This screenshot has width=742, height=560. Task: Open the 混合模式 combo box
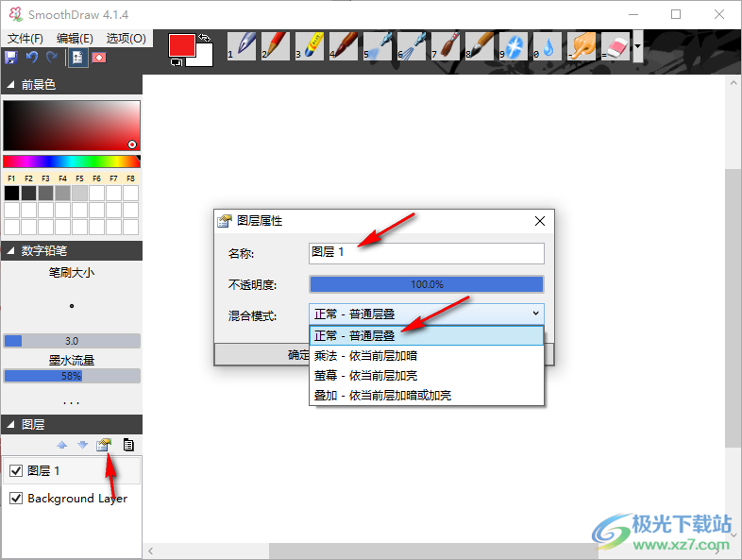(x=427, y=314)
